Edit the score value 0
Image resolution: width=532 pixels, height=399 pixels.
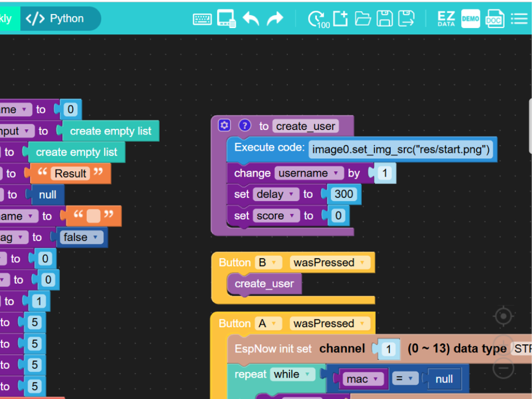(x=338, y=215)
